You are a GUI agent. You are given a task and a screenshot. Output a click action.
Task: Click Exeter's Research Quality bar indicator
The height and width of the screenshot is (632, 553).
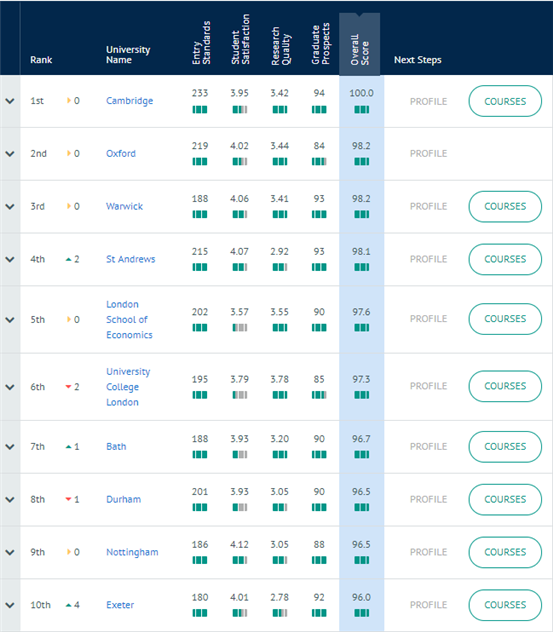pos(280,613)
